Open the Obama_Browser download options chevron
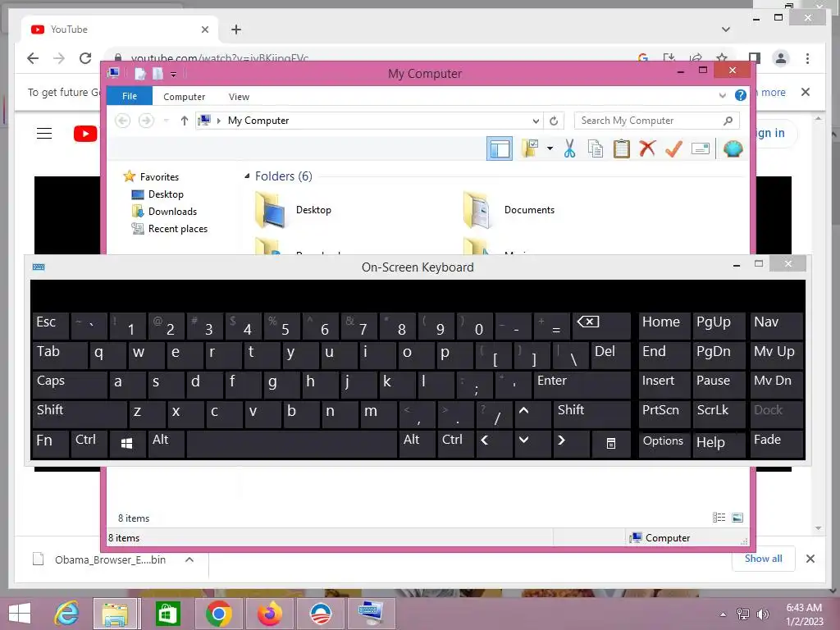The image size is (840, 630). [189, 559]
